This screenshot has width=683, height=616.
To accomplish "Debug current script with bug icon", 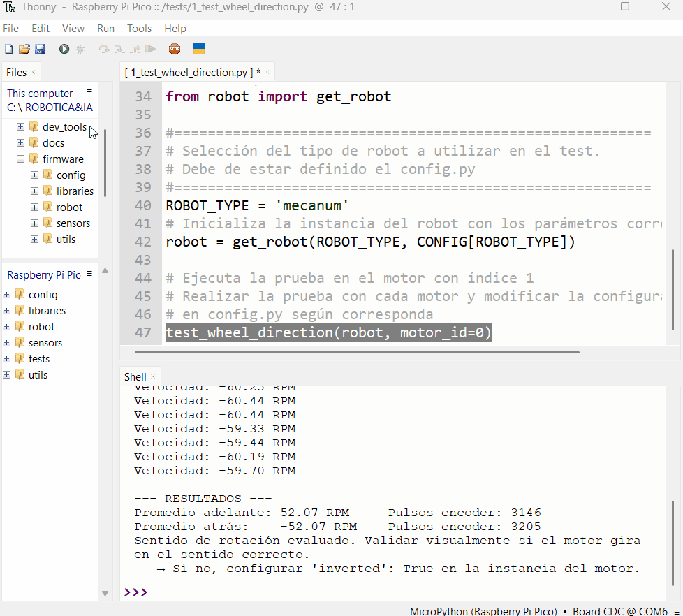I will tap(80, 49).
